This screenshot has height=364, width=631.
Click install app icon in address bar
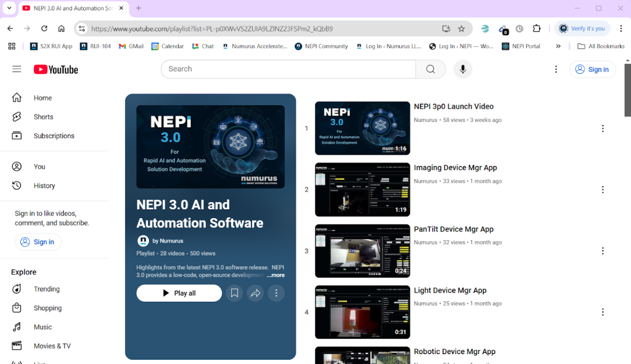(x=446, y=28)
